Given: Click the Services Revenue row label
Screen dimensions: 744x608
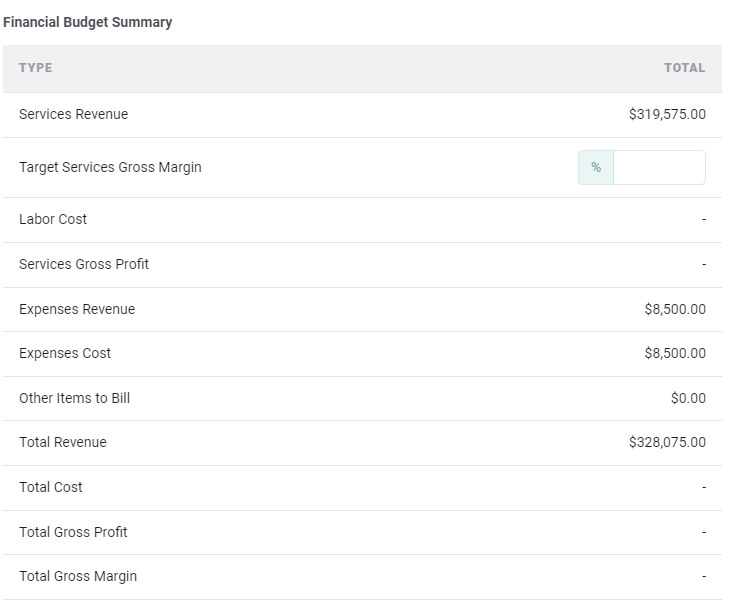Looking at the screenshot, I should point(73,114).
